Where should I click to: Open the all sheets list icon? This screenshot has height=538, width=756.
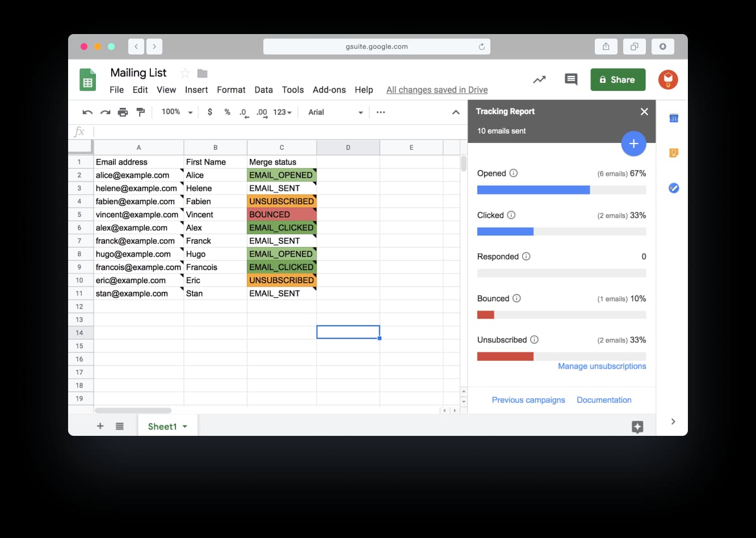120,426
